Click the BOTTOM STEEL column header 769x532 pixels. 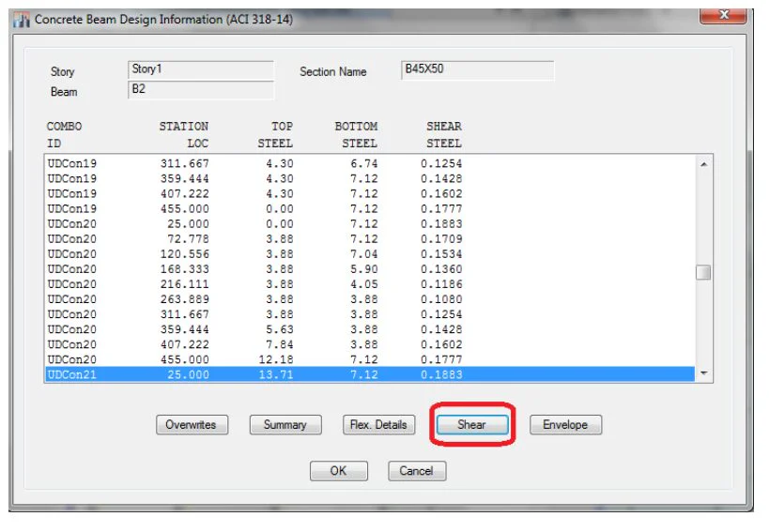[357, 135]
